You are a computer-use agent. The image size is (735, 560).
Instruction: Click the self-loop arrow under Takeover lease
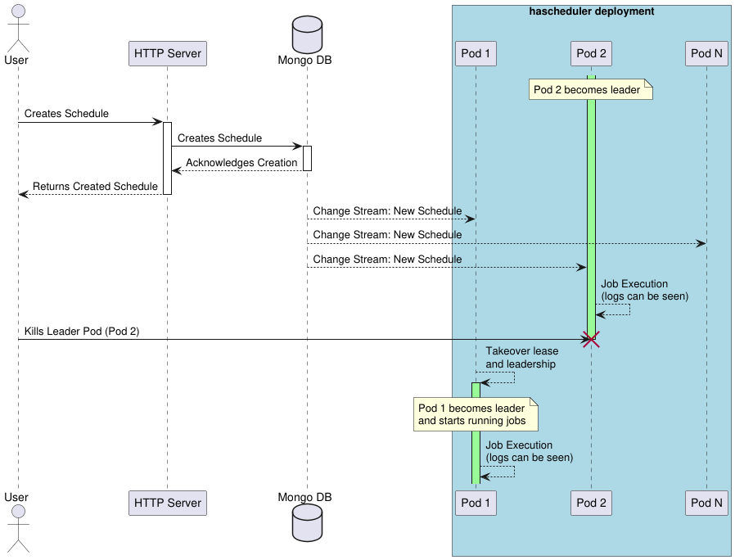point(499,377)
